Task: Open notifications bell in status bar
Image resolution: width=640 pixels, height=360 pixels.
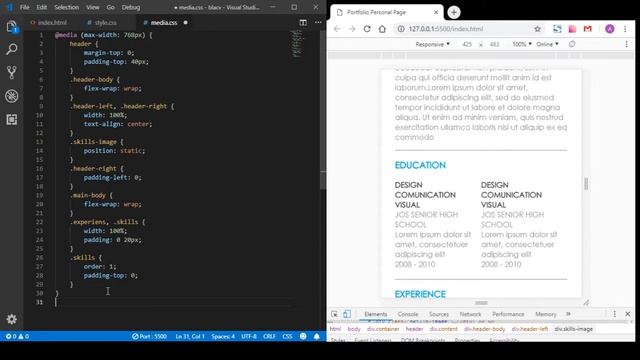Action: (316, 336)
